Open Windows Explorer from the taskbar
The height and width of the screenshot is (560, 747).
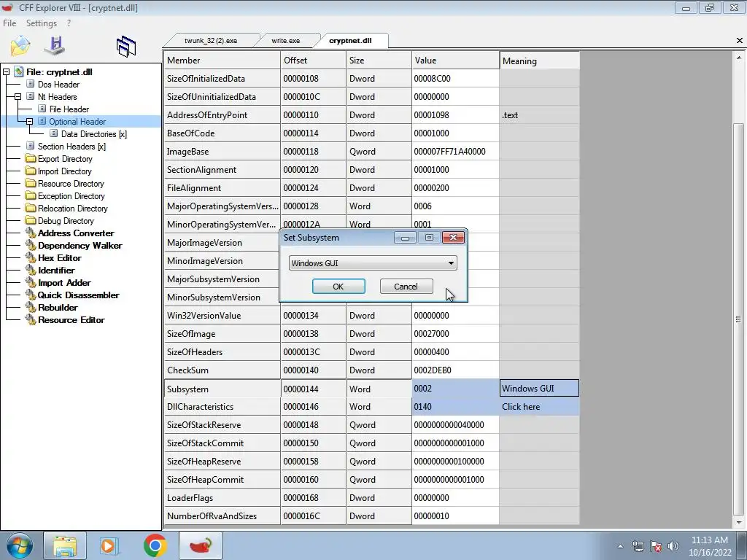tap(65, 545)
